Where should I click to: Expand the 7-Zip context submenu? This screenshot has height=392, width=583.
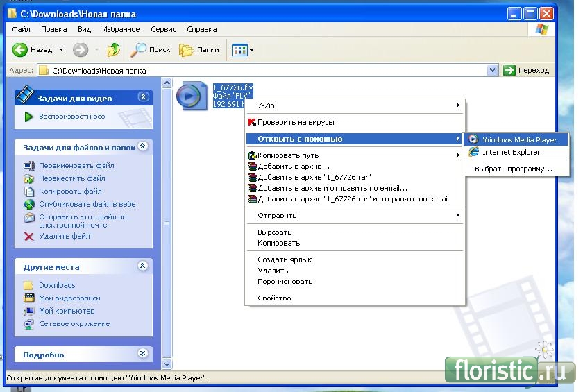354,105
